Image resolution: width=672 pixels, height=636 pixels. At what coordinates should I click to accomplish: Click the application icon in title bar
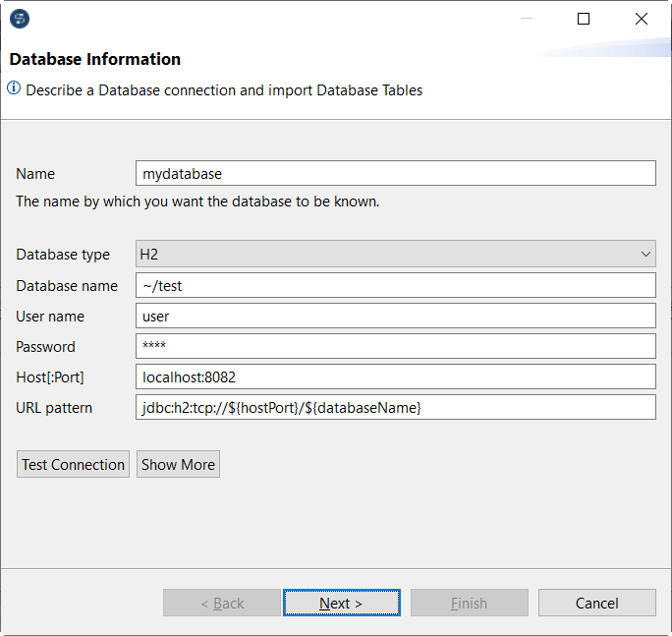19,19
